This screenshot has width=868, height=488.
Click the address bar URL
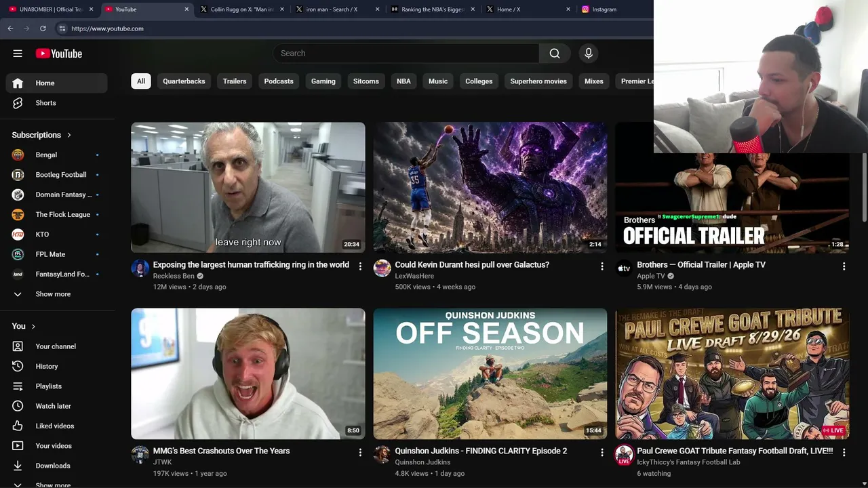click(107, 28)
